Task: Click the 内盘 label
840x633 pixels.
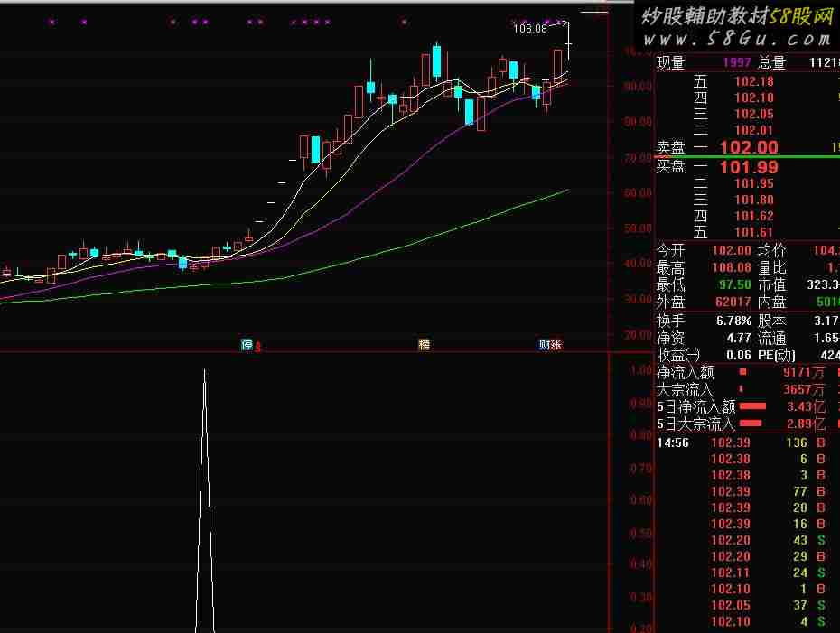Action: (x=772, y=302)
